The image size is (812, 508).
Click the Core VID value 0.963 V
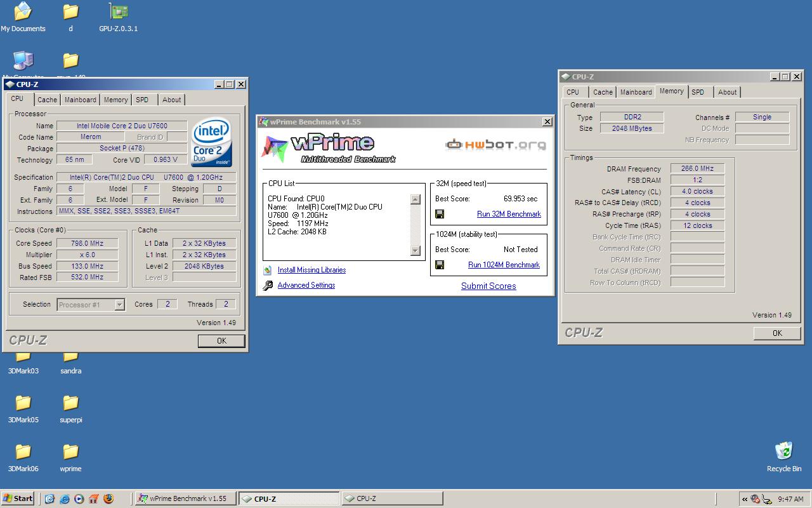click(166, 160)
